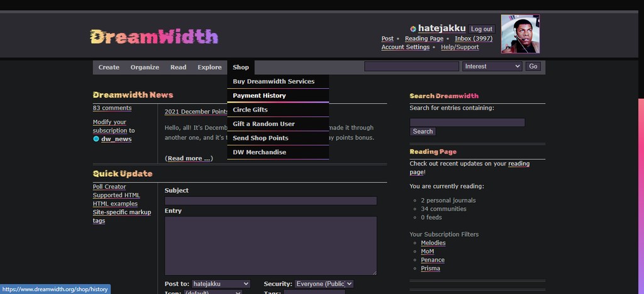Click the Dreamwidth logo
Viewport: 644px width, 294px height.
[153, 37]
